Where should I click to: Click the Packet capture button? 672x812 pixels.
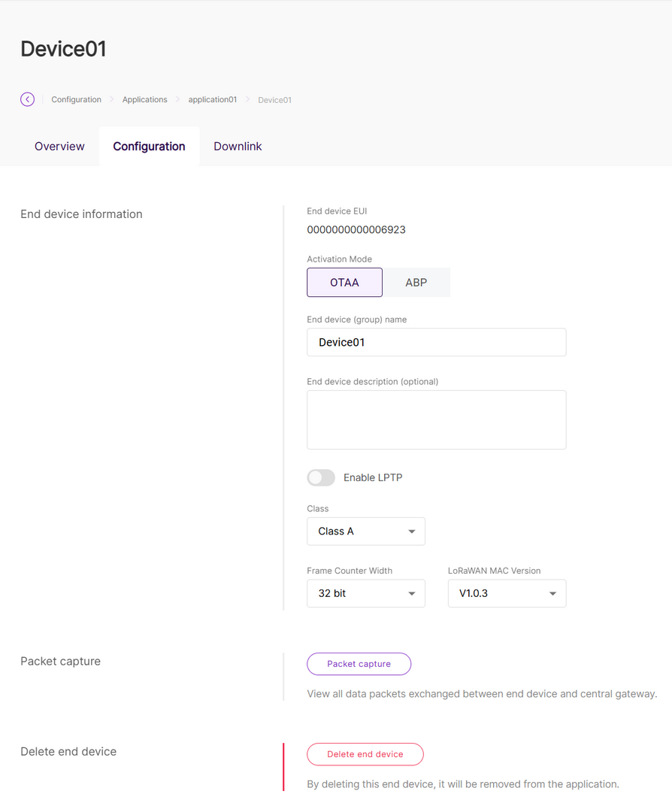359,664
